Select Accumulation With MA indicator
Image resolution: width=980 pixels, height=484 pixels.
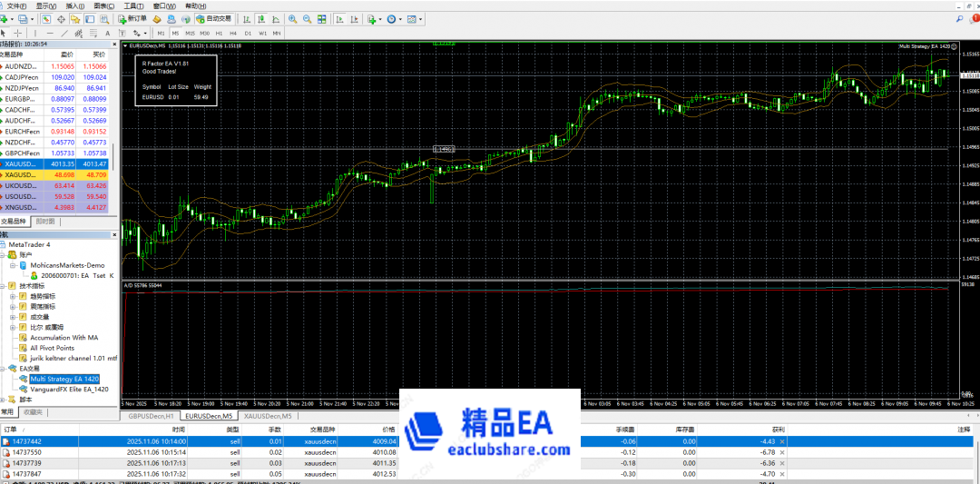pos(64,337)
